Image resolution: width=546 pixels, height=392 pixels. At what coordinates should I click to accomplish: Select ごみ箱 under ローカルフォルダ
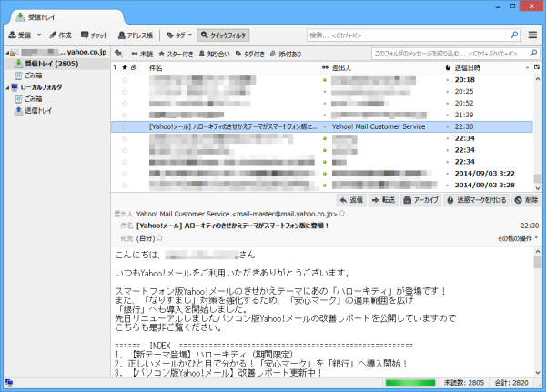[x=33, y=99]
